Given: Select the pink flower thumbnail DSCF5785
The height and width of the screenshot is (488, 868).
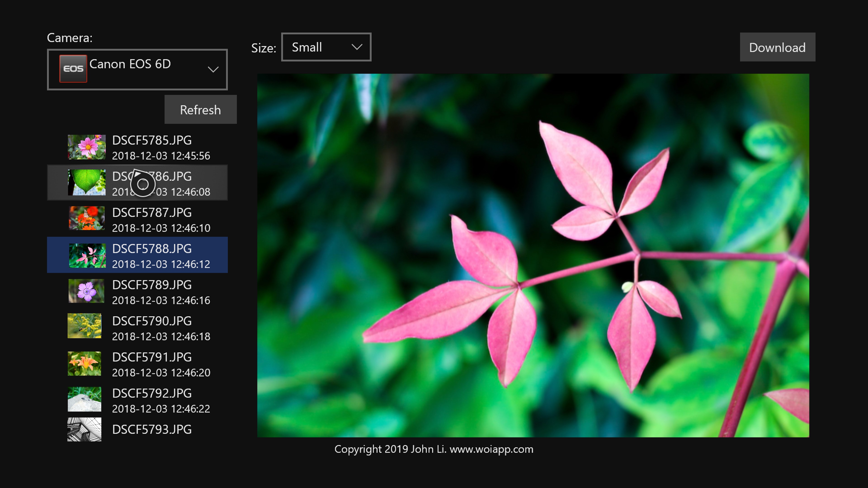Looking at the screenshot, I should point(87,147).
